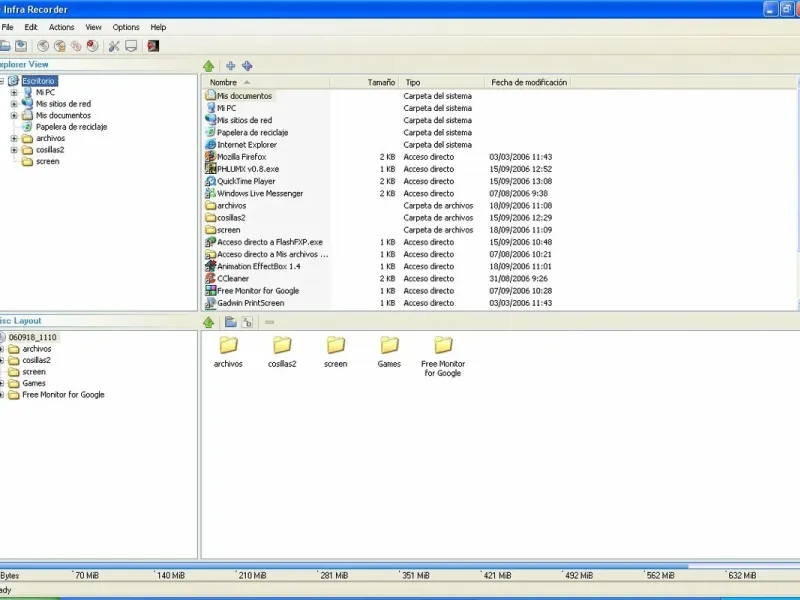
Task: Click the 351 MiB mark on capacity scale
Action: pyautogui.click(x=415, y=576)
